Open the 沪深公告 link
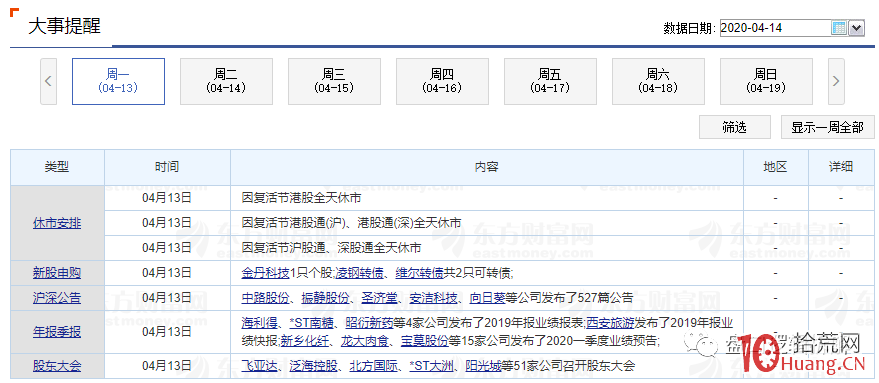 point(57,298)
